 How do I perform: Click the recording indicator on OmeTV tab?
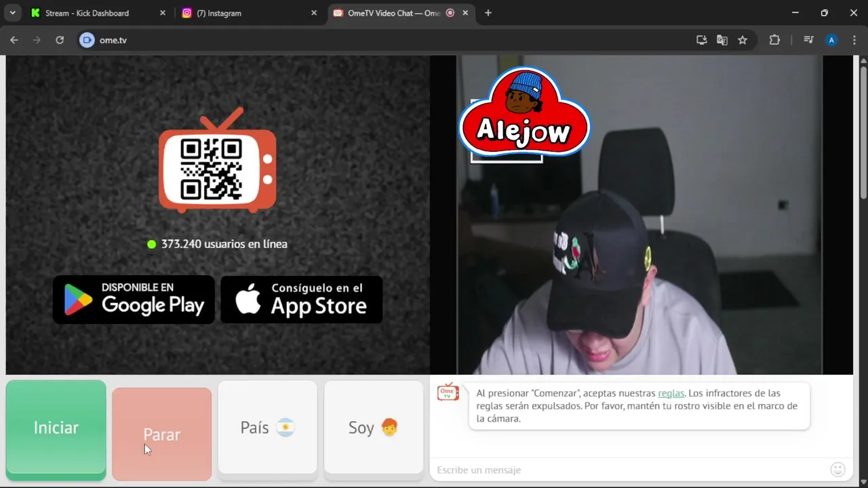(x=450, y=13)
